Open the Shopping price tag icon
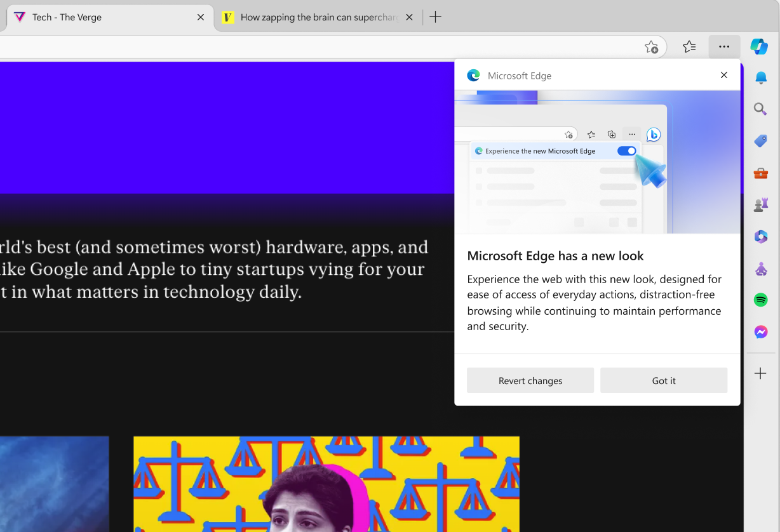 click(x=760, y=141)
